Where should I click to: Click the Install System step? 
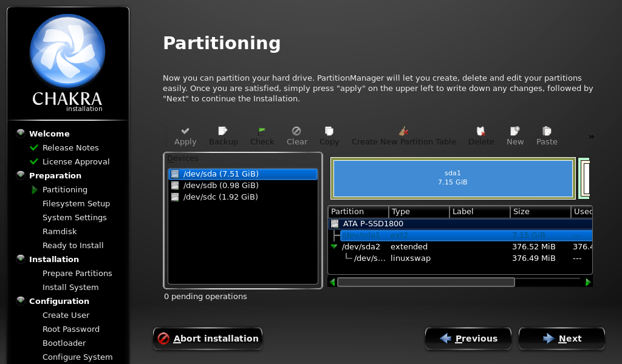pos(70,287)
